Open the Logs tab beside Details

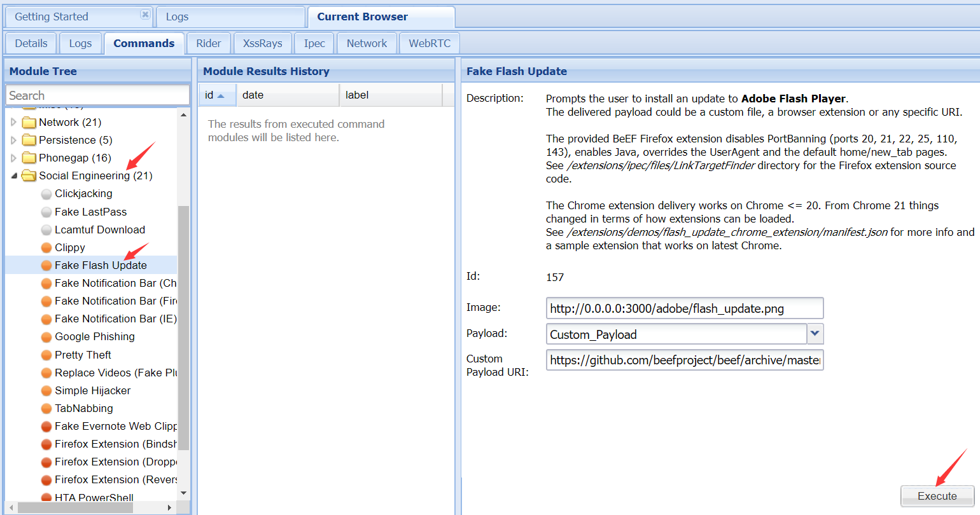click(x=80, y=43)
